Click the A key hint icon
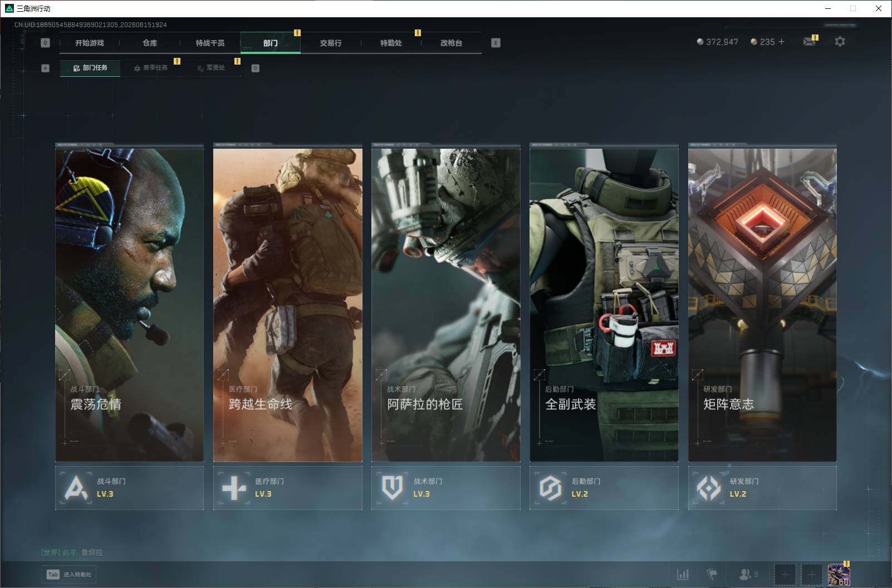This screenshot has height=588, width=892. pyautogui.click(x=46, y=68)
